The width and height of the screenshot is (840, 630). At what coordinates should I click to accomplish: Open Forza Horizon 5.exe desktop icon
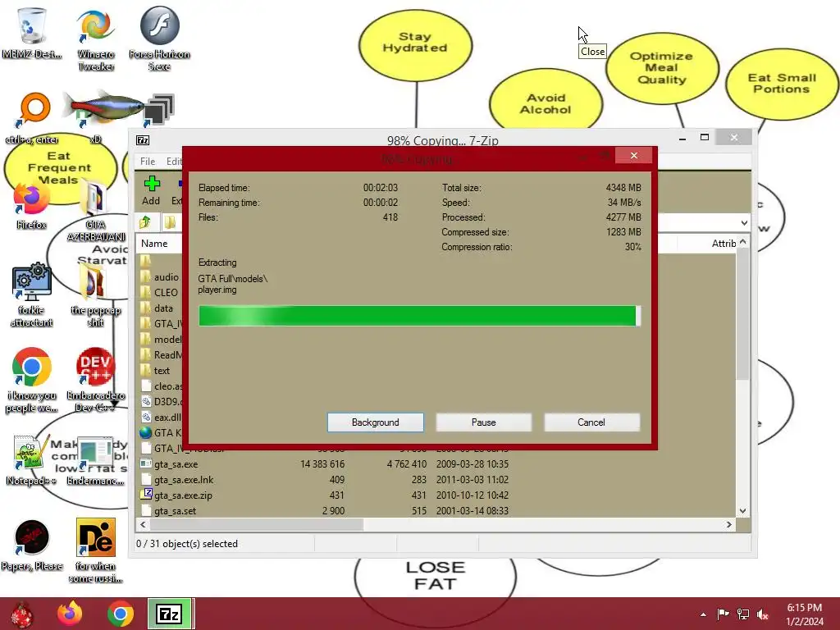coord(159,38)
